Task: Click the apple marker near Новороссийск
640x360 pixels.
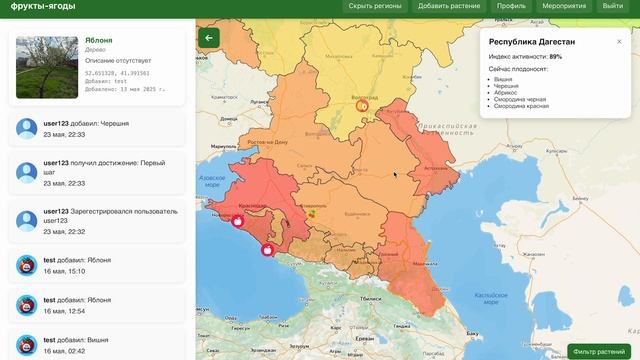Action: 238,221
